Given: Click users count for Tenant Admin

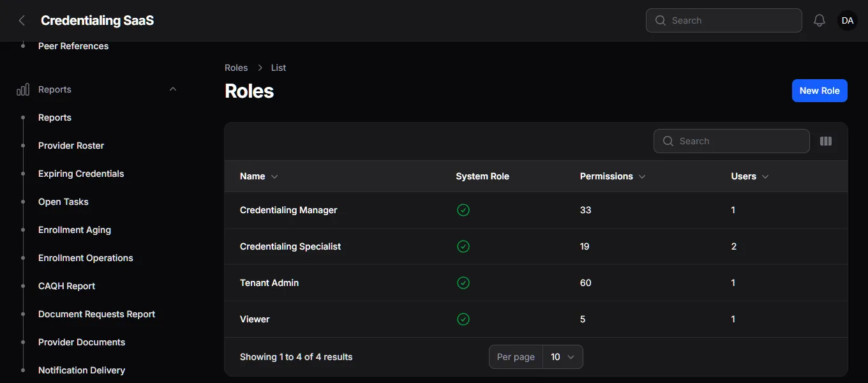Looking at the screenshot, I should (733, 283).
